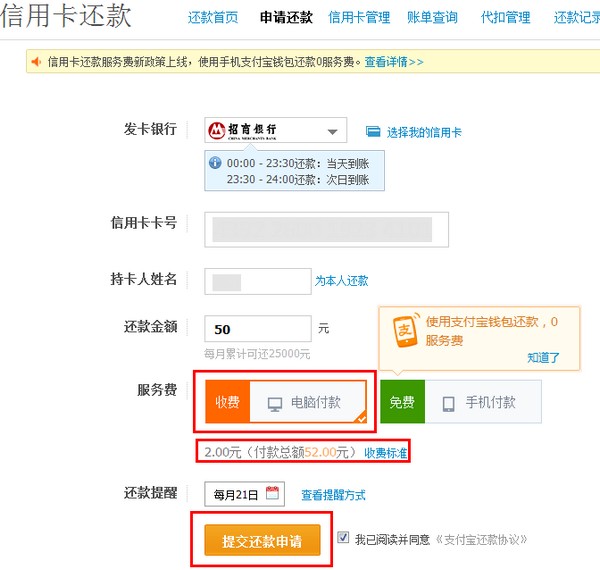Click the orange speaker announcement icon
This screenshot has height=570, width=600.
(36, 62)
